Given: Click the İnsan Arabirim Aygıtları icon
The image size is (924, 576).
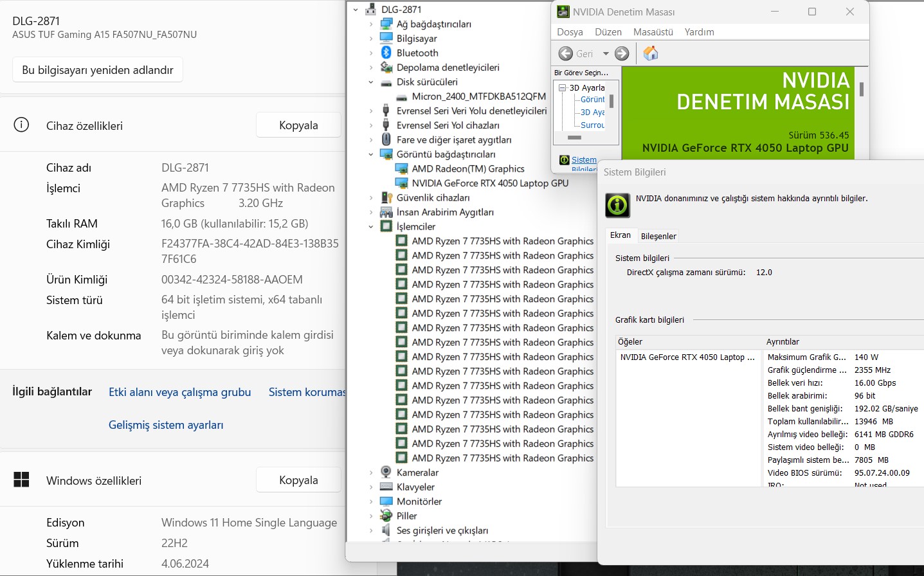Looking at the screenshot, I should (x=386, y=212).
